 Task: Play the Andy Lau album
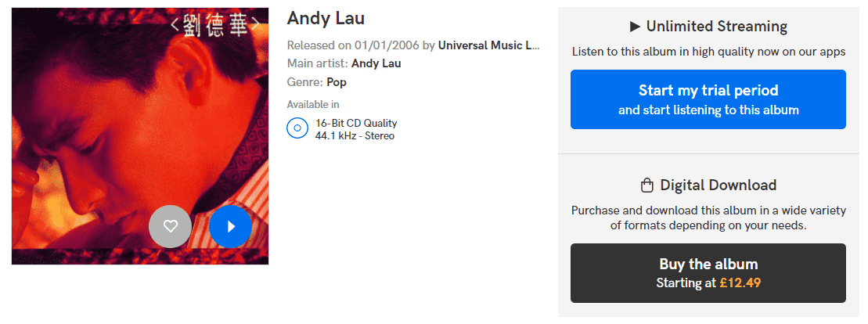230,226
